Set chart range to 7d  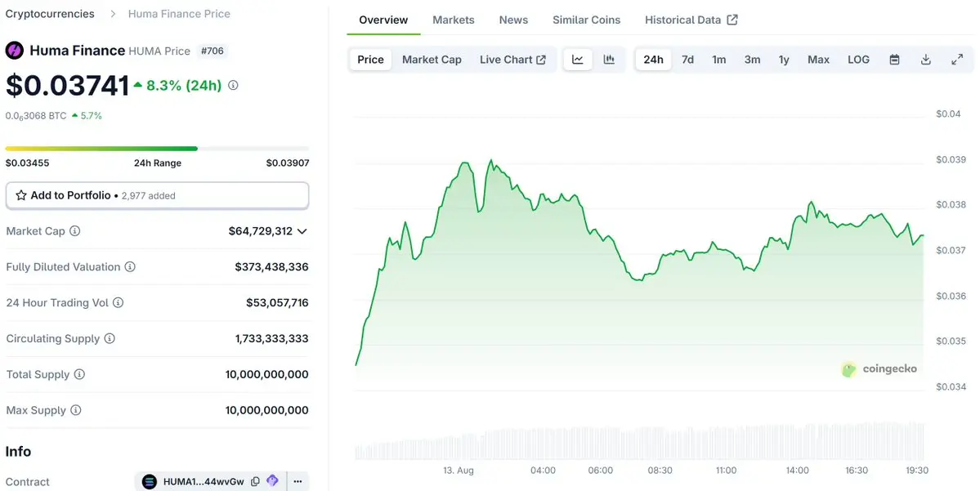[x=687, y=60]
